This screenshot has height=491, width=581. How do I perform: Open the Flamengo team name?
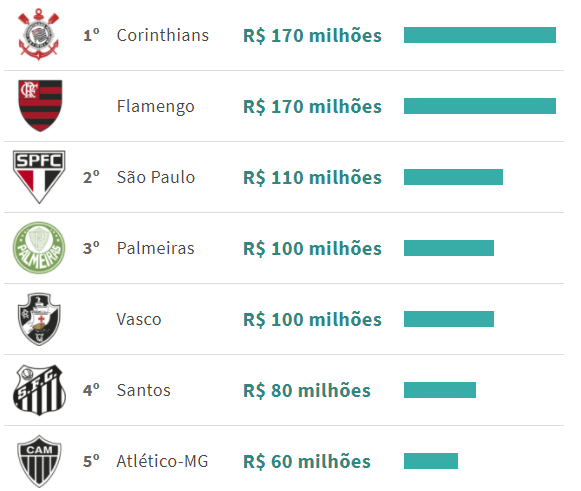(x=156, y=107)
